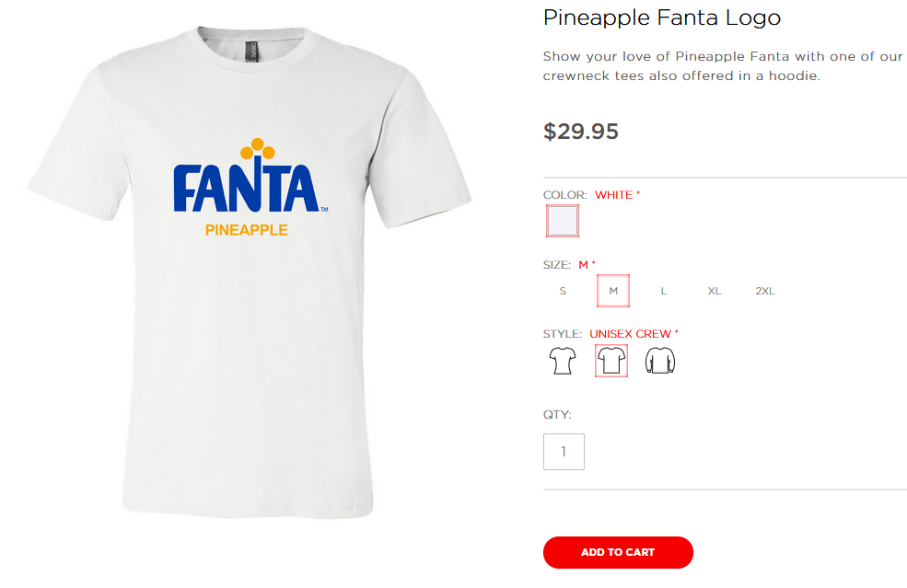
Task: Click the Pineapple Fanta Logo title
Action: 662,17
